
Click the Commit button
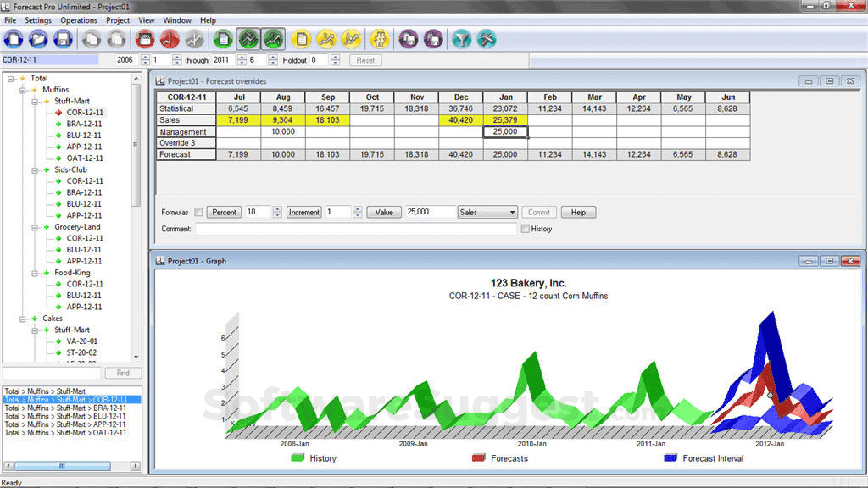[x=539, y=212]
